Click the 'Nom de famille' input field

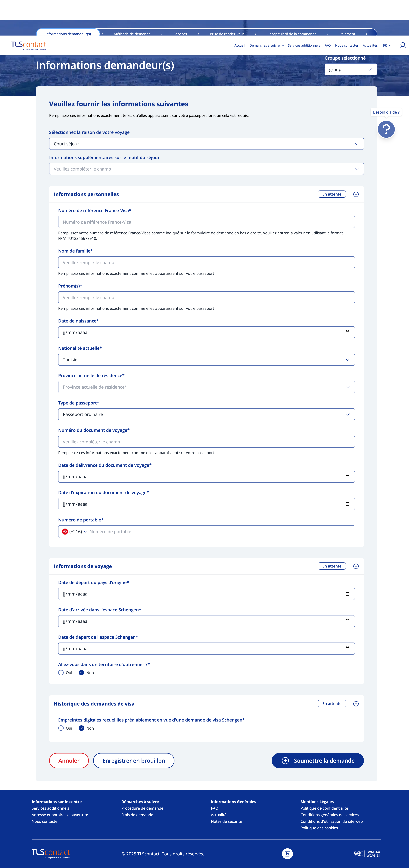click(x=206, y=262)
